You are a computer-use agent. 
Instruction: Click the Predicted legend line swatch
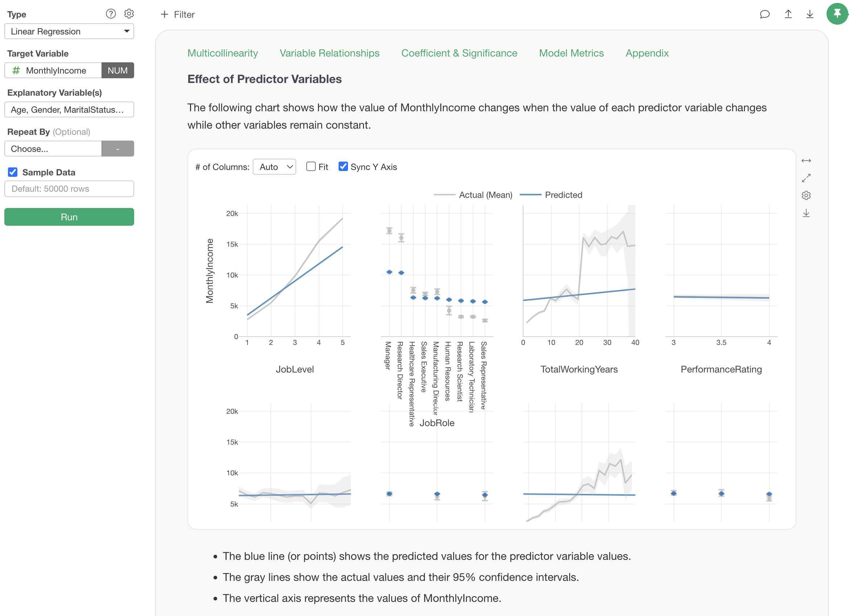530,195
